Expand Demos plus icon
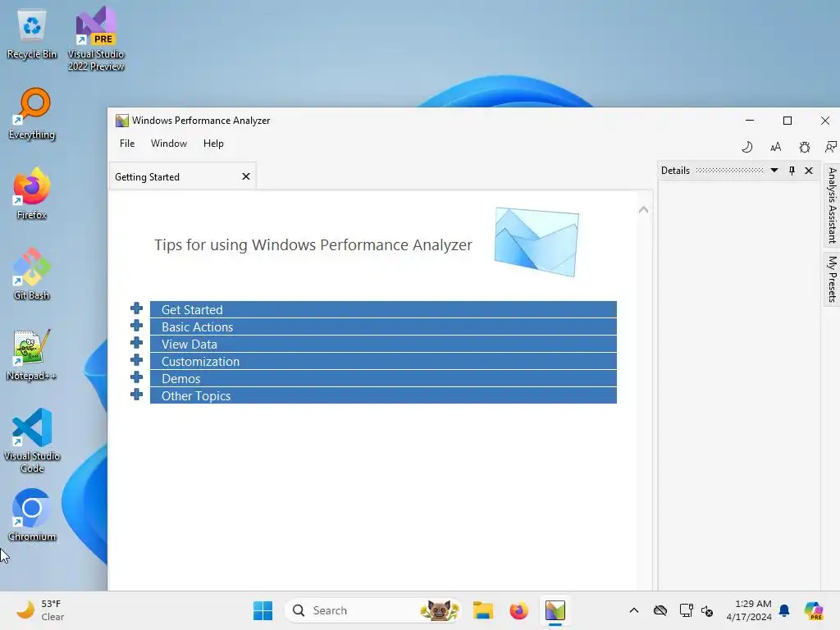The image size is (840, 630). point(137,377)
